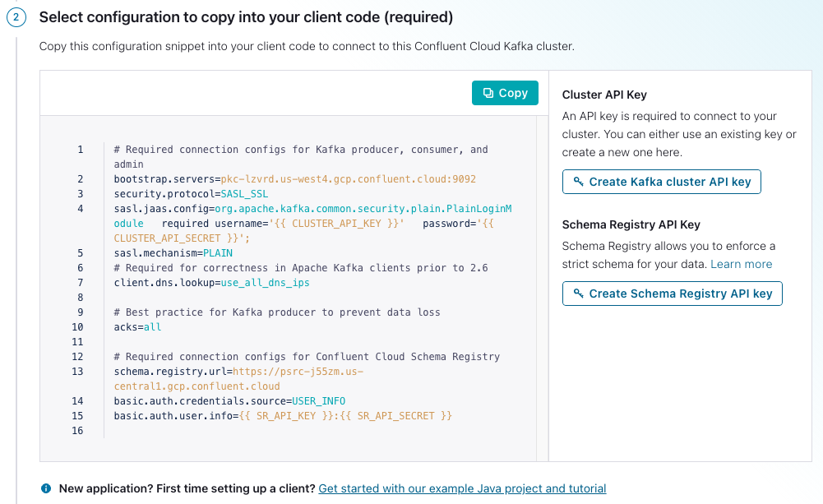
Task: Click the Schema Registry API Key heading
Action: tap(631, 224)
